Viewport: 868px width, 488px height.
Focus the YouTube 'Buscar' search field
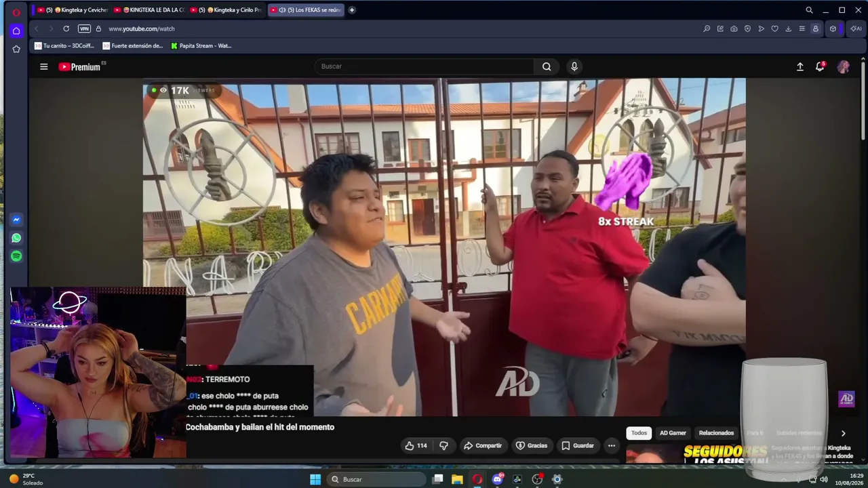click(x=424, y=66)
